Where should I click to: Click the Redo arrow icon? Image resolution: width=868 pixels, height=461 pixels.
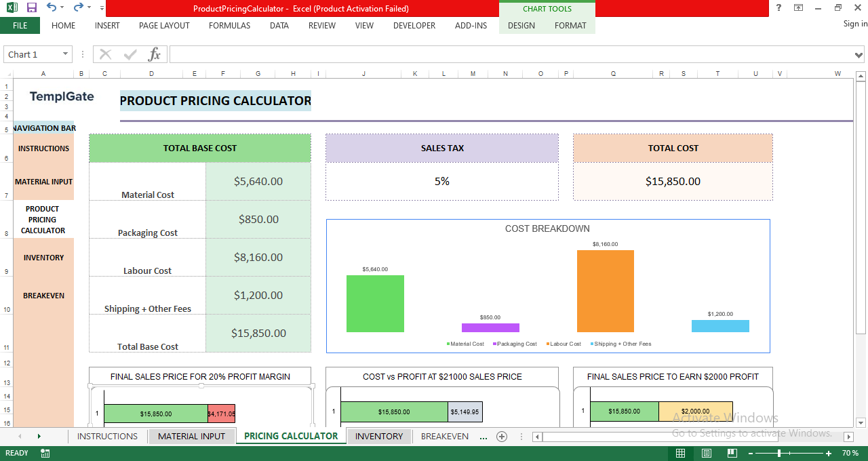[x=79, y=8]
